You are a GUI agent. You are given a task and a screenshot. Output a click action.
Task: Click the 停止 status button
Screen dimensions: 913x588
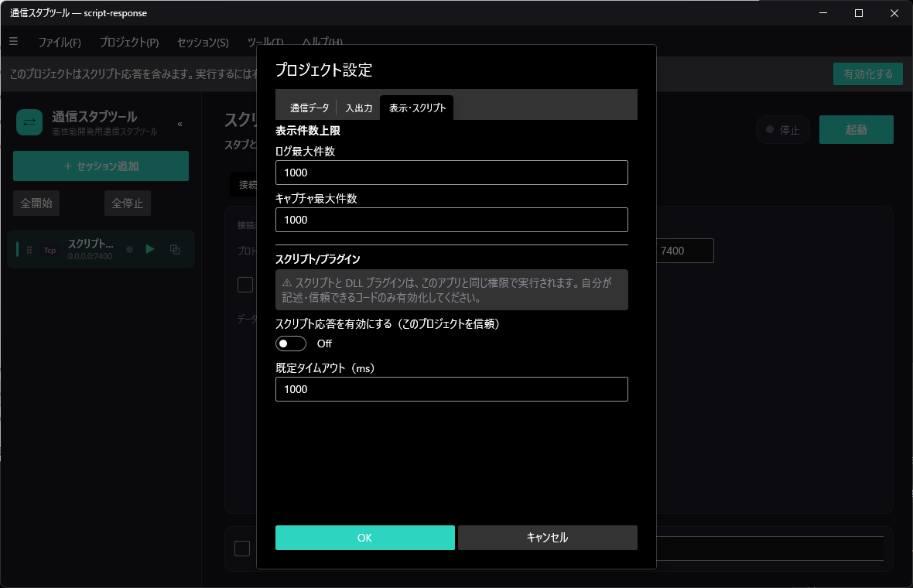pos(782,130)
